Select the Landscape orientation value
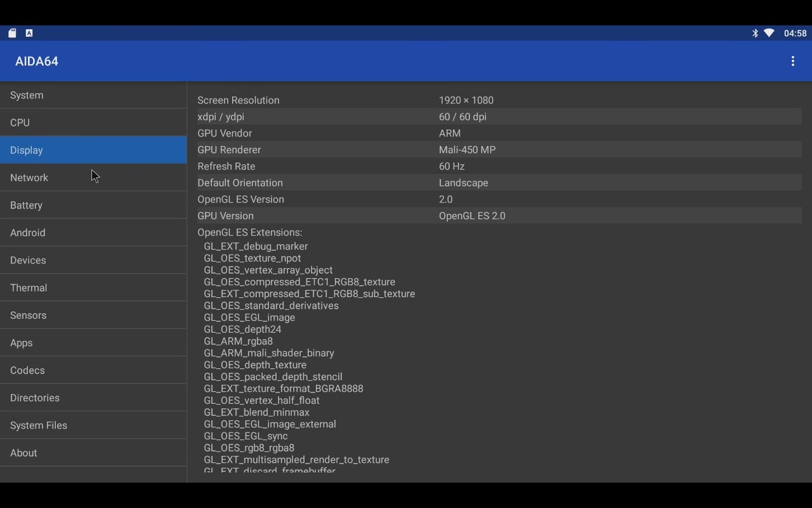This screenshot has width=812, height=508. coord(464,183)
